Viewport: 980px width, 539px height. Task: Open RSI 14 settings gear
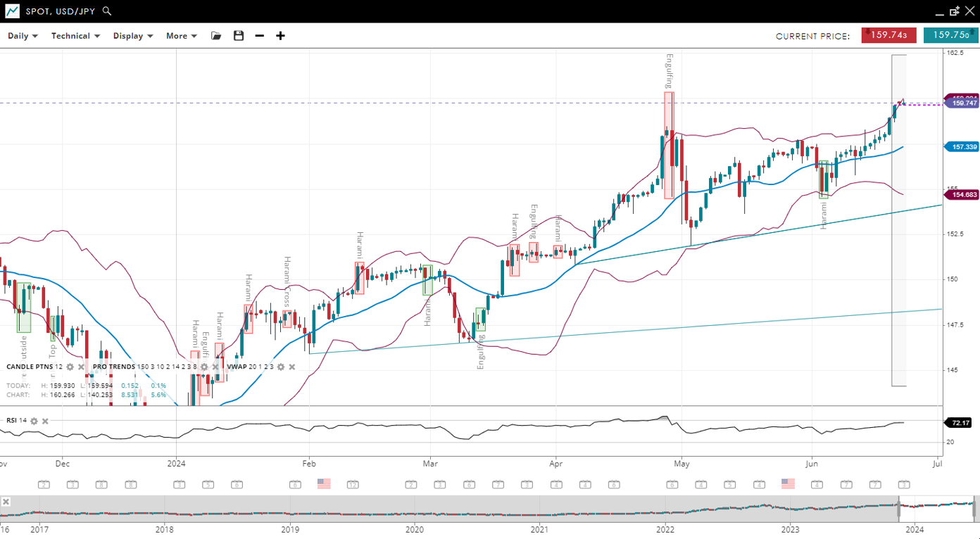pyautogui.click(x=34, y=421)
